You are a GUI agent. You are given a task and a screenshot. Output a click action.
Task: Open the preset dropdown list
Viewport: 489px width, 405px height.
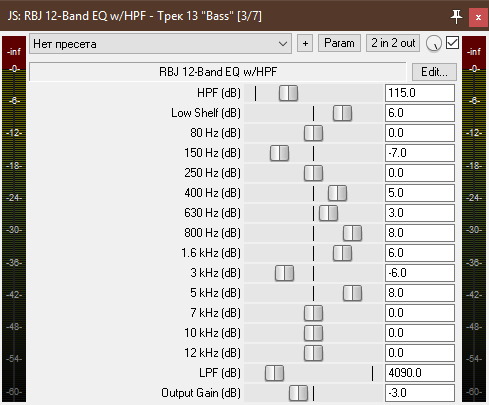[160, 44]
